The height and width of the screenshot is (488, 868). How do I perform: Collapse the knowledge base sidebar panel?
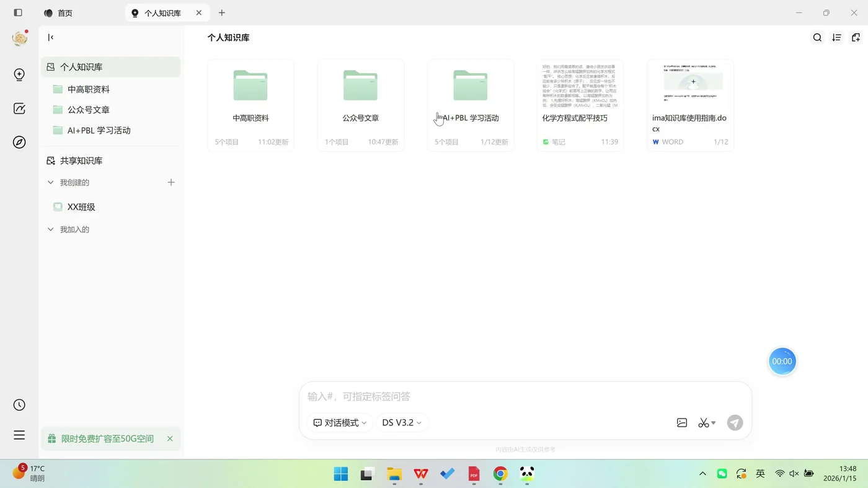pos(51,37)
